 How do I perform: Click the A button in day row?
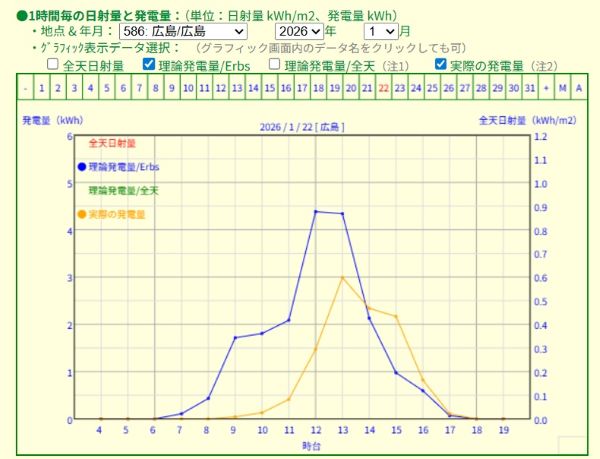579,89
